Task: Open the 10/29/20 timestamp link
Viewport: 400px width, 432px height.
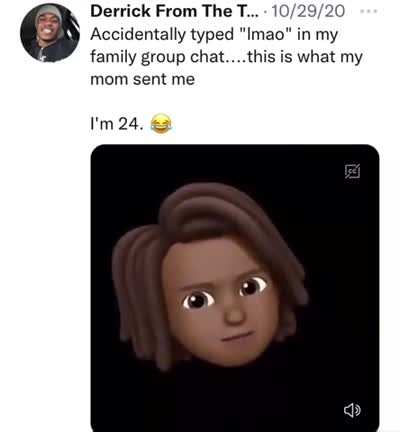Action: click(x=308, y=11)
